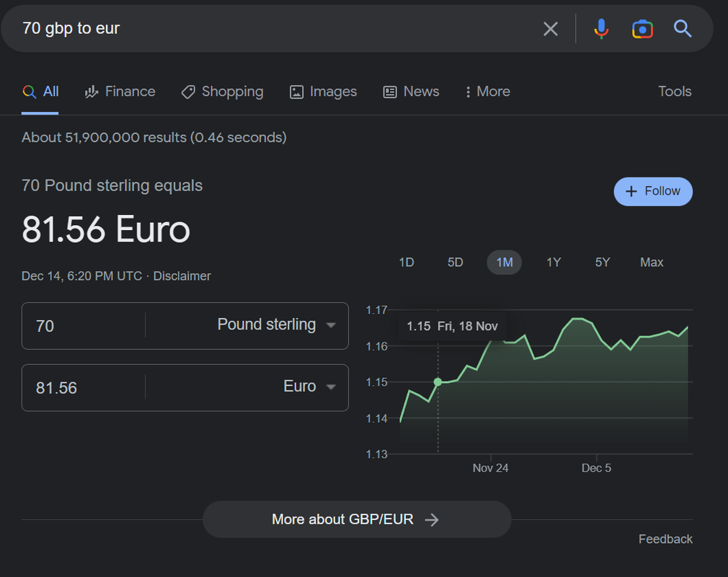The width and height of the screenshot is (728, 577).
Task: Click the magnifying glass search button
Action: coord(683,29)
